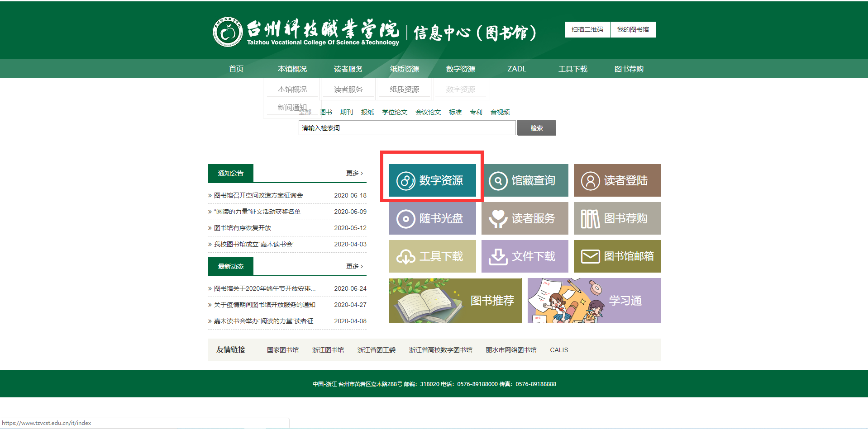Open 本馆概况 navigation menu
Viewport: 868px width, 429px height.
click(x=292, y=69)
